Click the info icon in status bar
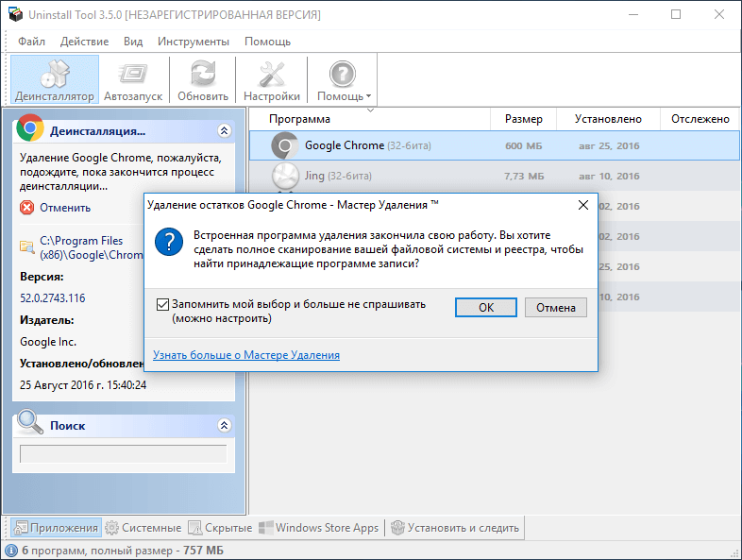742x560 pixels. pos(11,551)
